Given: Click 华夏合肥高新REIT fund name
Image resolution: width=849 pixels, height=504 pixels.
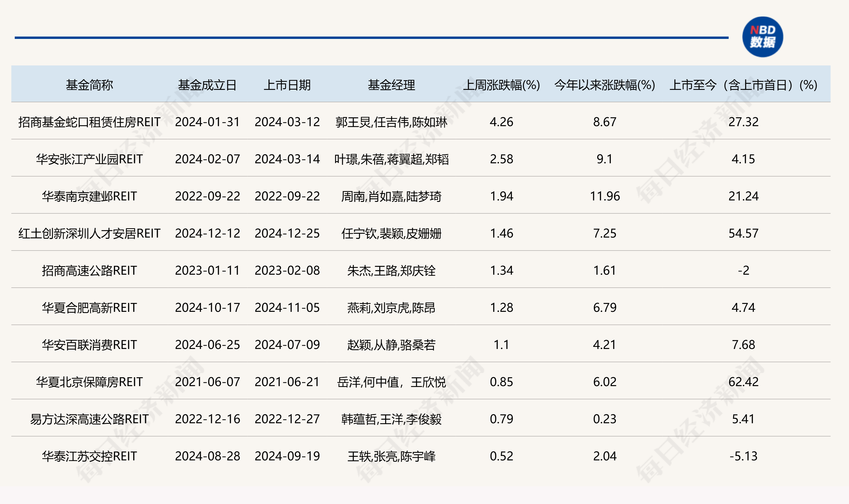Looking at the screenshot, I should [x=89, y=308].
